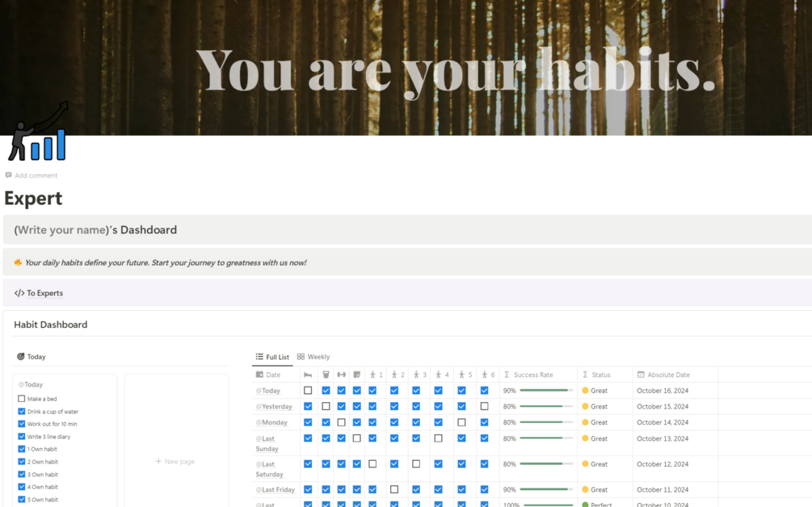Check habit 3 checkbox in @Last Saturday row
This screenshot has height=507, width=812.
tap(416, 464)
